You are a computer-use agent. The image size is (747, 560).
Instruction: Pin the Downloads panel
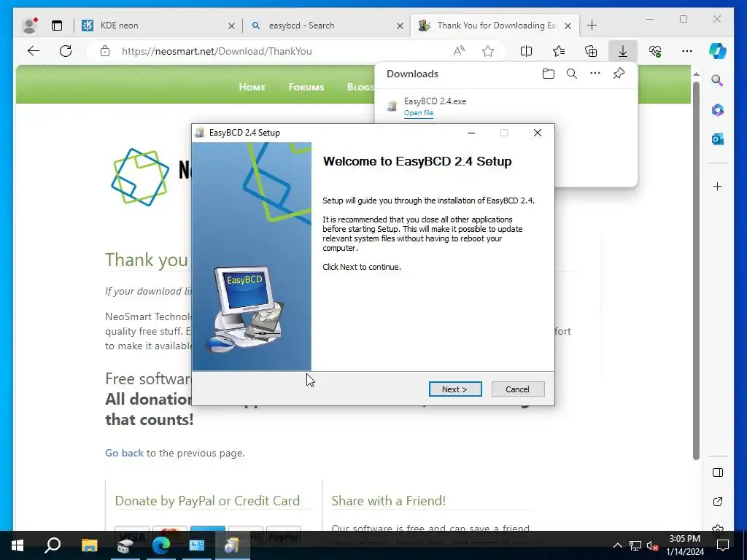(x=619, y=74)
